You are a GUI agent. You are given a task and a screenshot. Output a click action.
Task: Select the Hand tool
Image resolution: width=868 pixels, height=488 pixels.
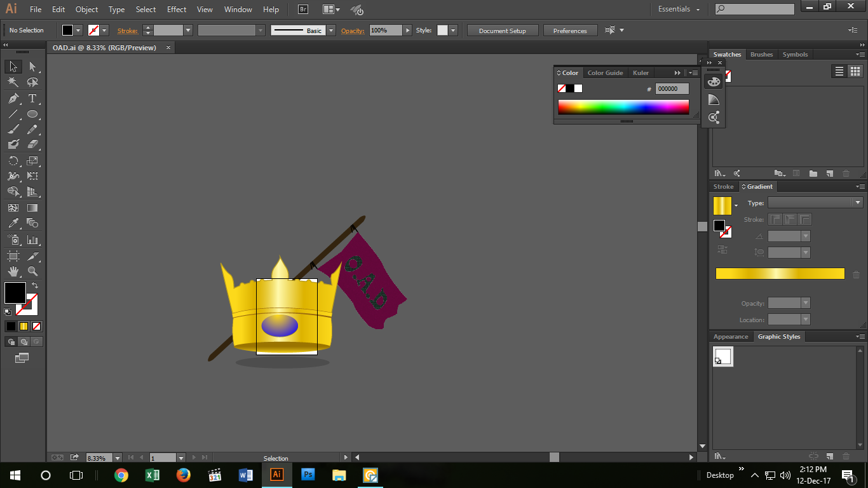click(x=13, y=271)
